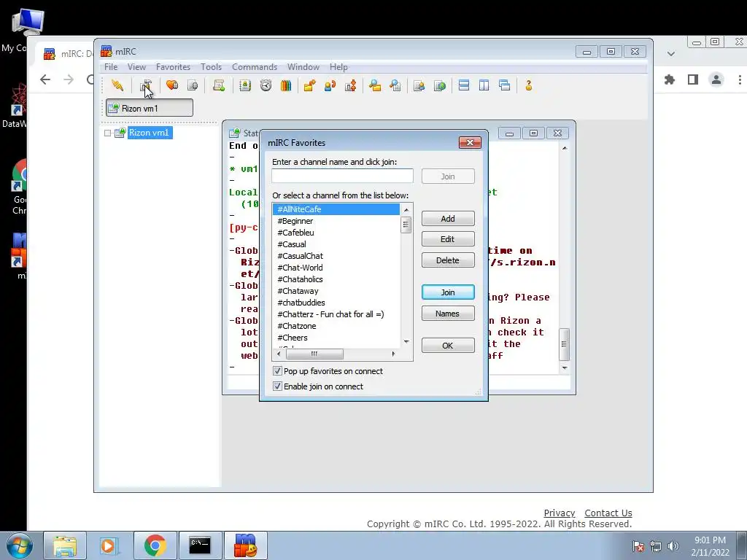Image resolution: width=747 pixels, height=560 pixels.
Task: Open the Notify List toolbar icon
Action: point(419,85)
